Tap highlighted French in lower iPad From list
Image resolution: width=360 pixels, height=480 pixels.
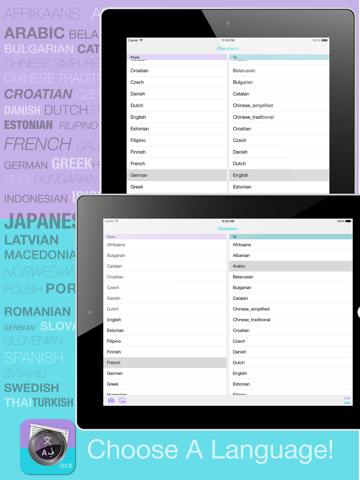(165, 363)
